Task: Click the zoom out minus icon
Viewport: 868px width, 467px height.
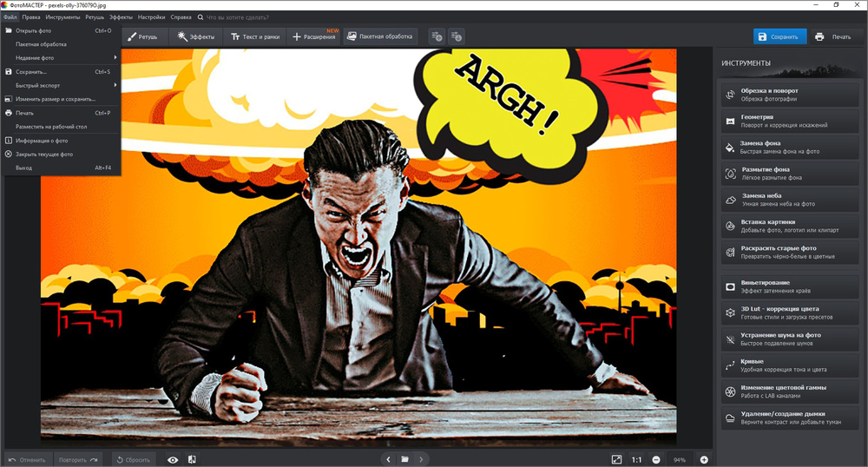Action: (x=656, y=459)
